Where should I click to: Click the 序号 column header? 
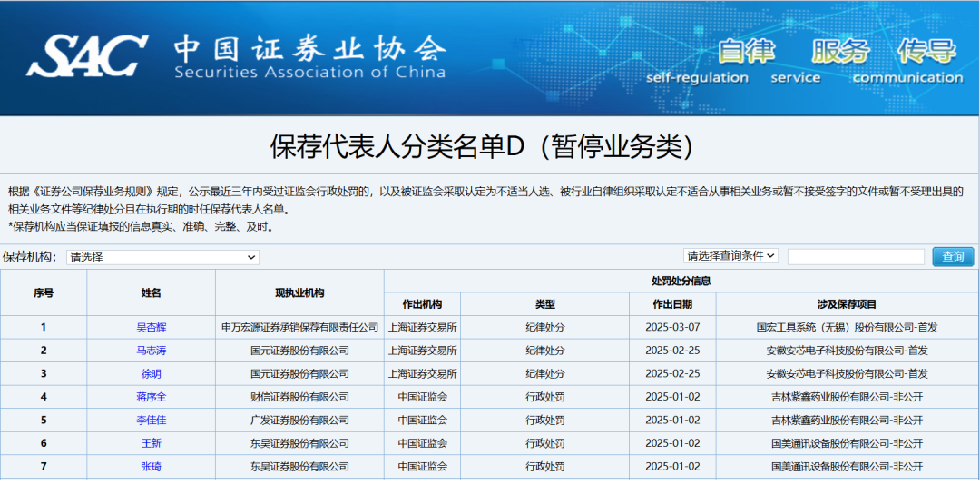(x=44, y=292)
